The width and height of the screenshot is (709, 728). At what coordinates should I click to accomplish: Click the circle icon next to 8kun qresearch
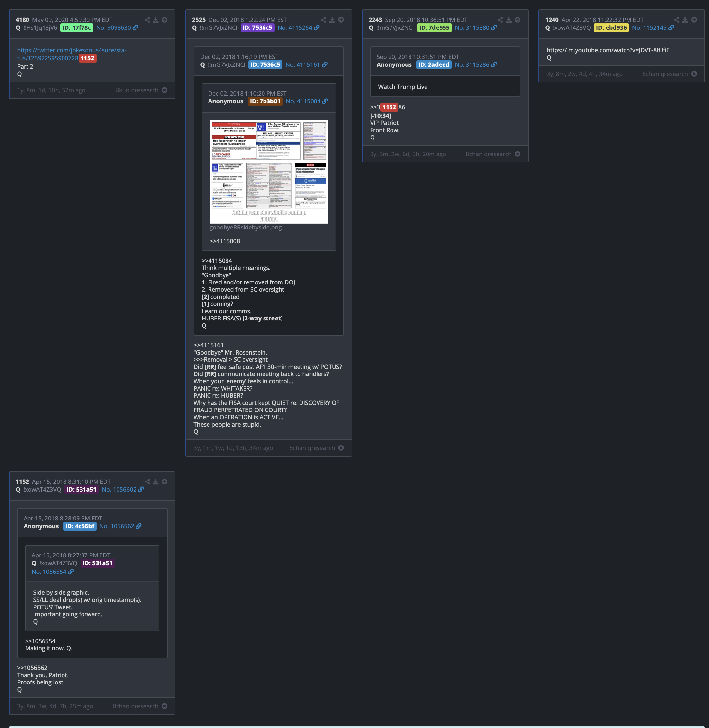pos(165,90)
